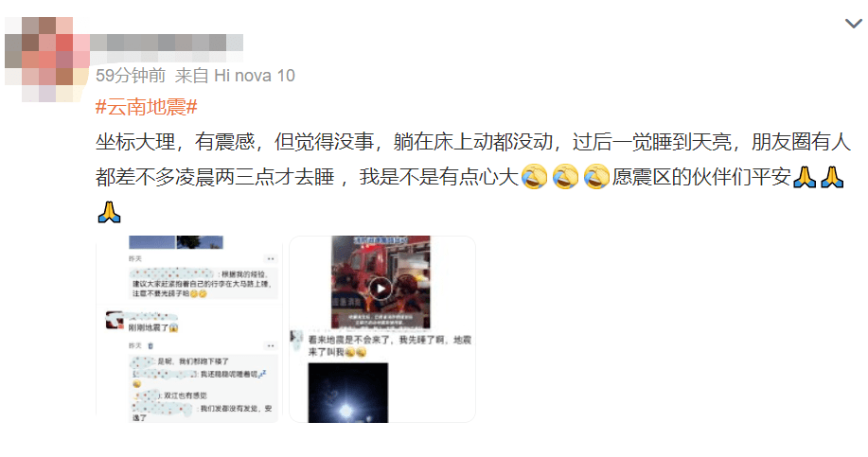Click the second laughing-crying emoji
The height and width of the screenshot is (457, 868).
tap(565, 177)
